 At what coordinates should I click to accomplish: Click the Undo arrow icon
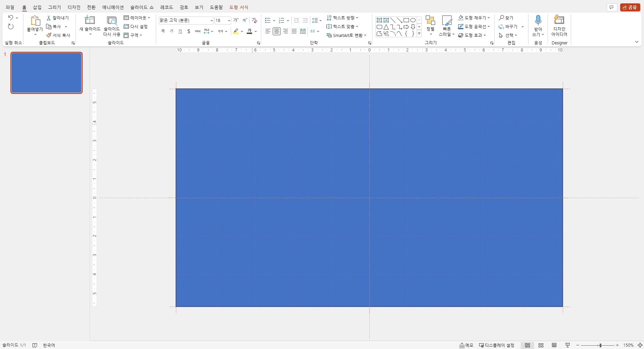pos(11,18)
